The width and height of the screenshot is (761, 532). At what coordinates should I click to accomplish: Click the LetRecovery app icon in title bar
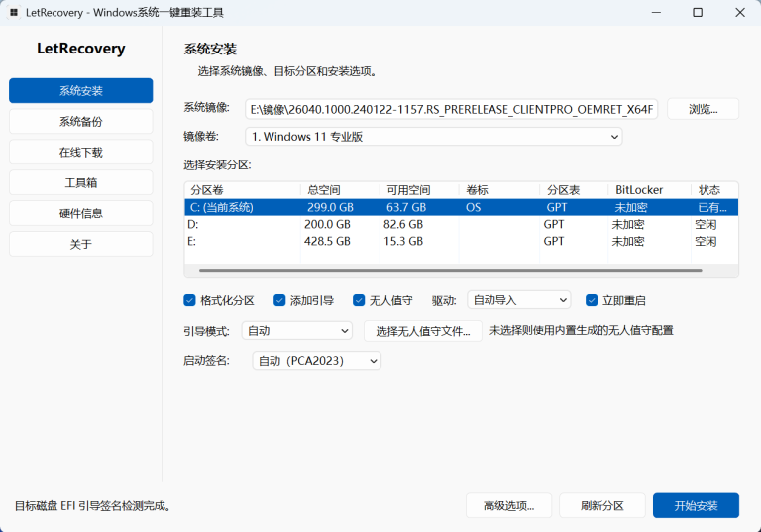(x=14, y=12)
